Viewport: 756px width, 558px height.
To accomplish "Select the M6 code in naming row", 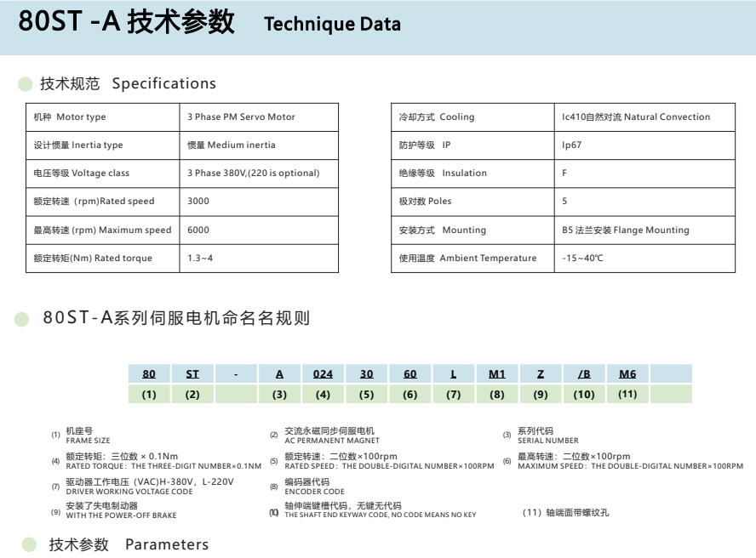I will click(627, 373).
